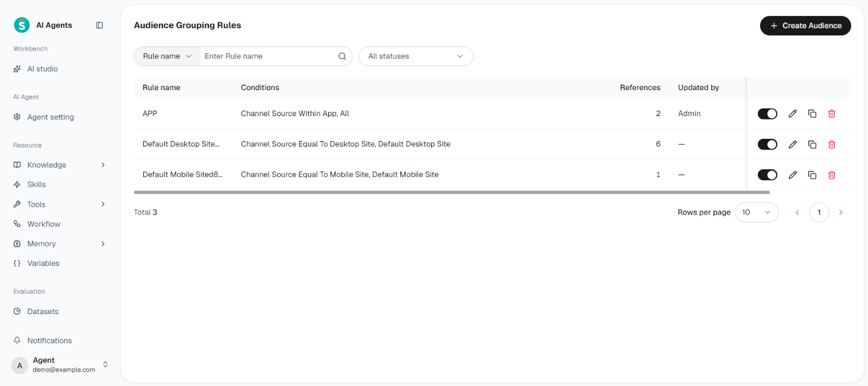Expand the Memory submenu

pyautogui.click(x=103, y=243)
